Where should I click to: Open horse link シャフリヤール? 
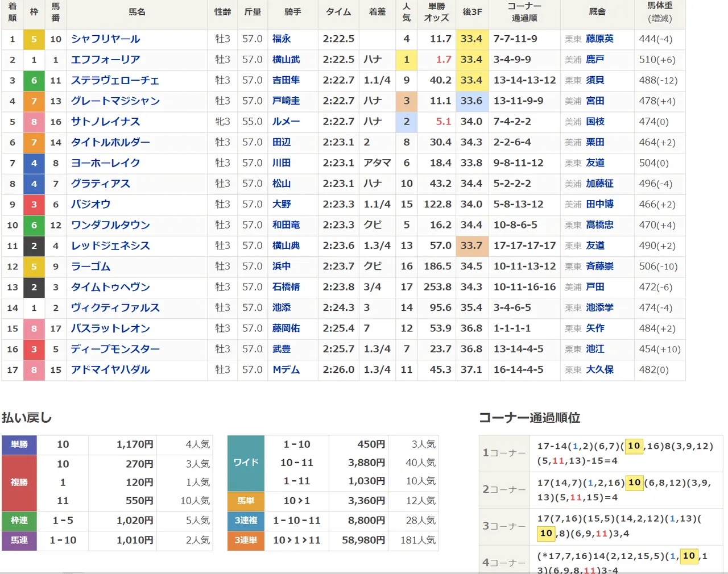coord(105,39)
